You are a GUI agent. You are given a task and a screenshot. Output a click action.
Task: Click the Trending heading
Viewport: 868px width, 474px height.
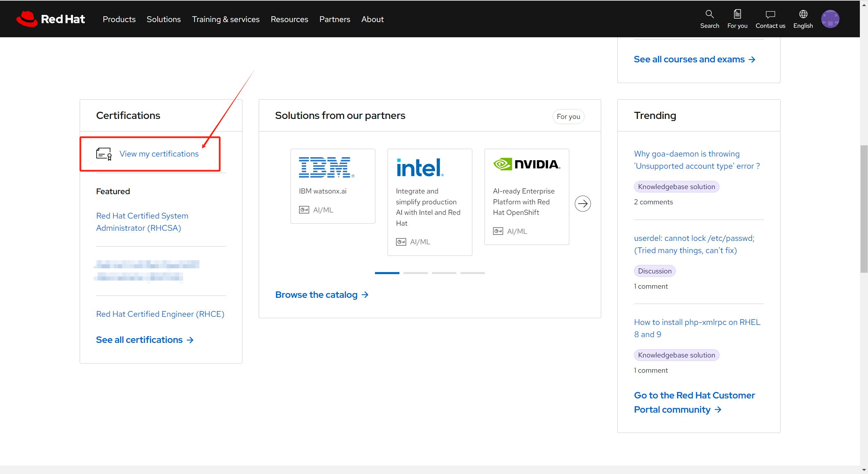[x=655, y=116]
